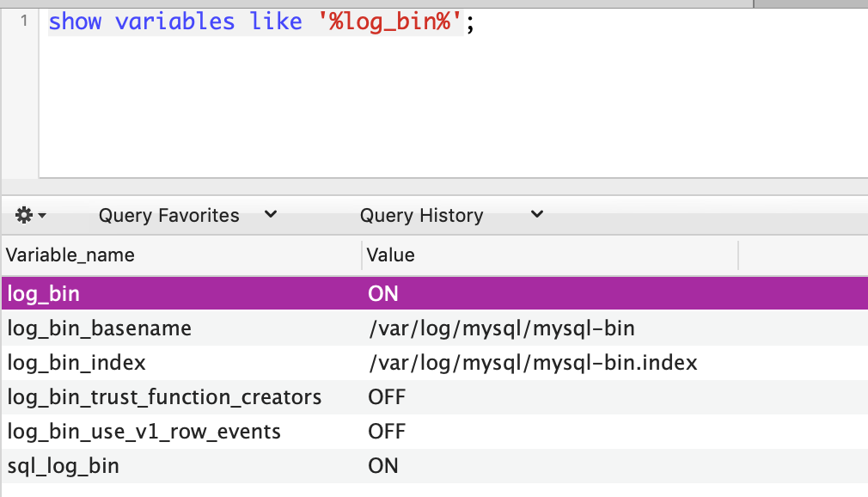Image resolution: width=868 pixels, height=497 pixels.
Task: Expand the Query History dropdown
Action: pyautogui.click(x=452, y=215)
